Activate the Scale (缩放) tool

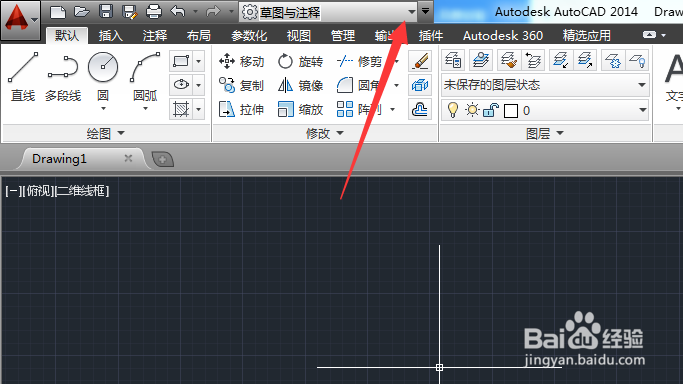point(301,109)
